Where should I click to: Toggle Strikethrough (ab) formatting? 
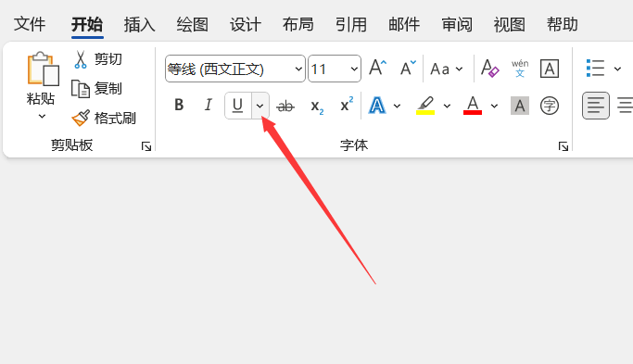(x=285, y=107)
